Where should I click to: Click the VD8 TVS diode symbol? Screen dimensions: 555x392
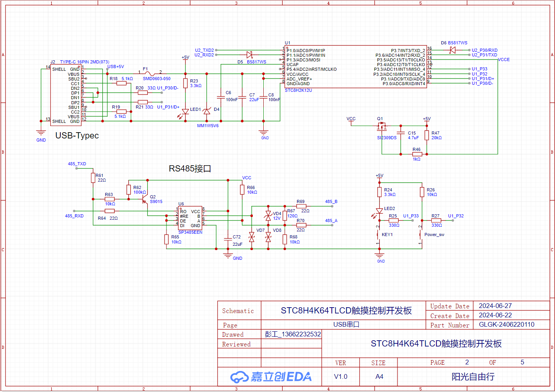tap(268, 237)
